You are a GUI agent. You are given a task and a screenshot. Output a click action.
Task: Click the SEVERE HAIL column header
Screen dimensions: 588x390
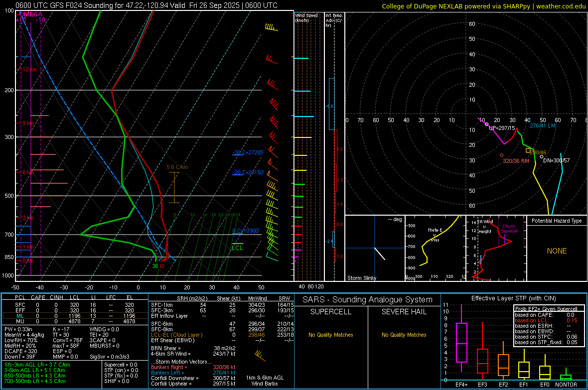pos(404,312)
